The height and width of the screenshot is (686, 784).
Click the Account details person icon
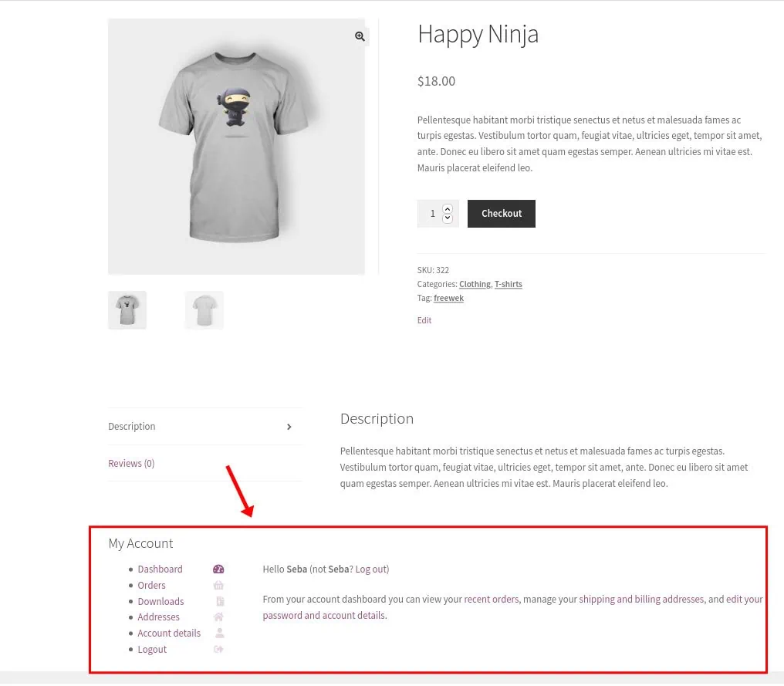(218, 633)
